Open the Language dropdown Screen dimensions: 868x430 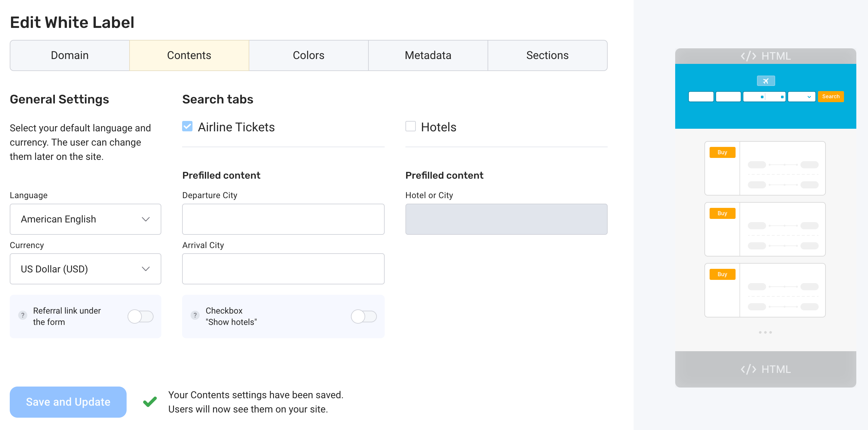(86, 219)
